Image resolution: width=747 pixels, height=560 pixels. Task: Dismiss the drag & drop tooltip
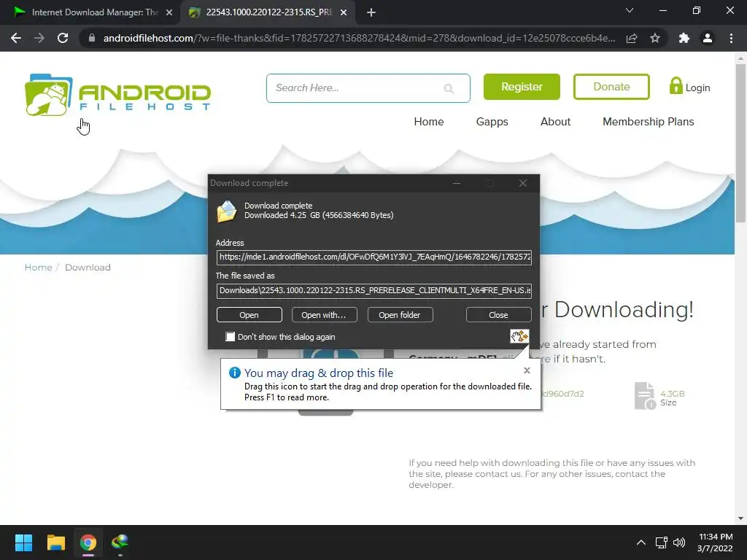point(527,370)
